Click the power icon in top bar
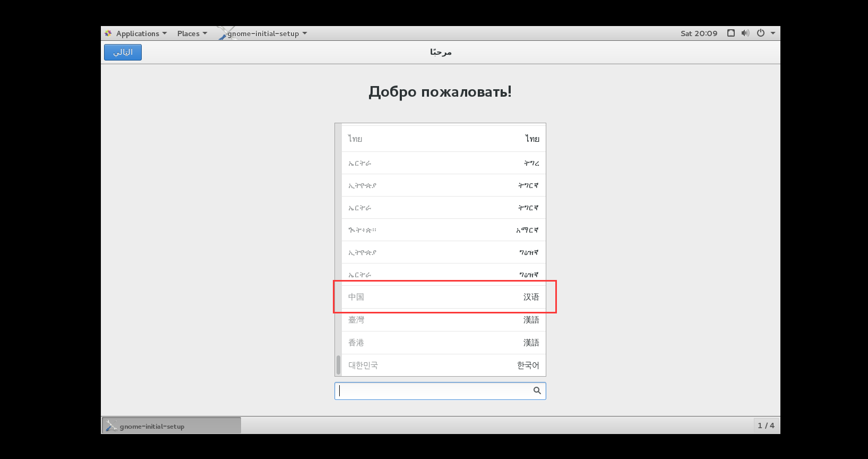This screenshot has height=459, width=868. [x=761, y=33]
